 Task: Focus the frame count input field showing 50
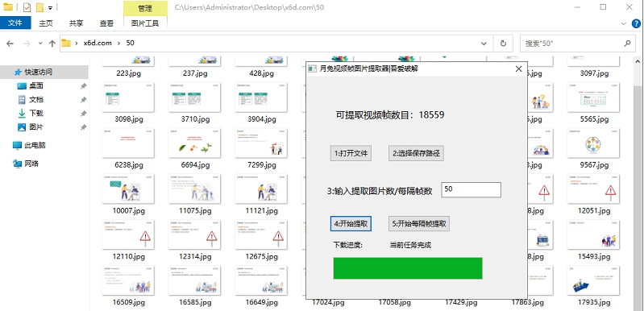coord(471,189)
